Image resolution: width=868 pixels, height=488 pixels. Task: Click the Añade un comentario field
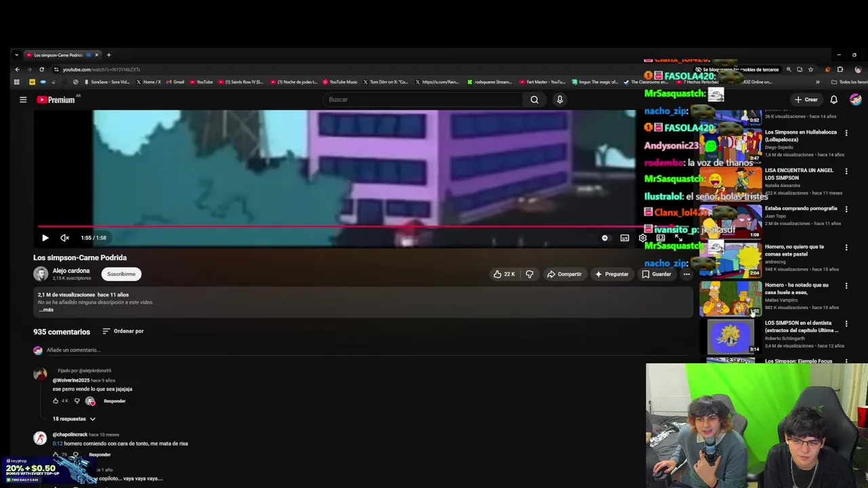(366, 350)
